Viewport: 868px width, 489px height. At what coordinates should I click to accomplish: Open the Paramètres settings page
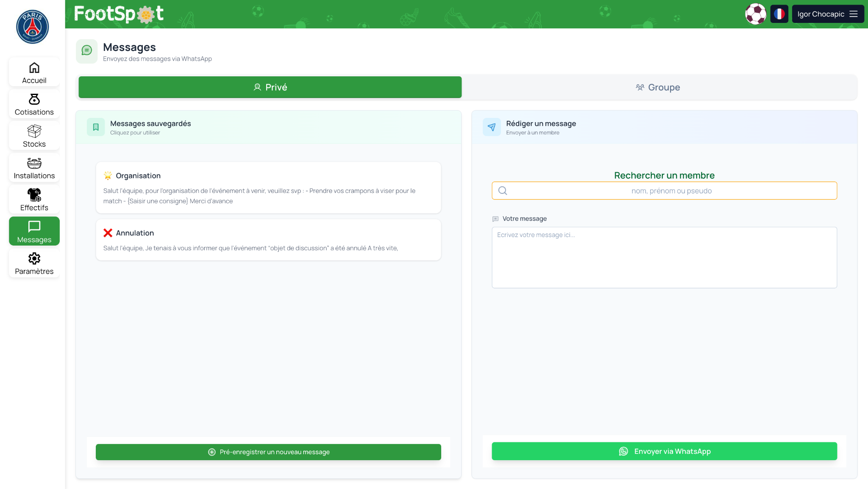pos(34,263)
